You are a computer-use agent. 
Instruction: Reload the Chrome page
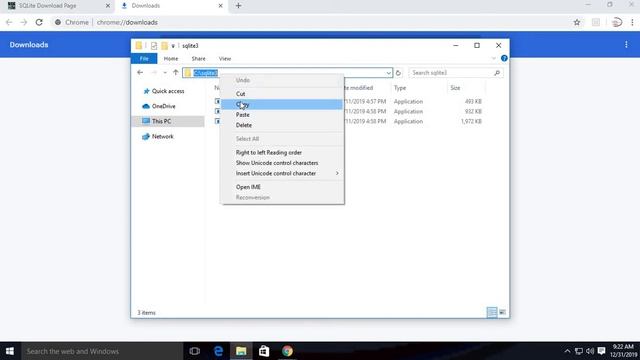click(39, 22)
